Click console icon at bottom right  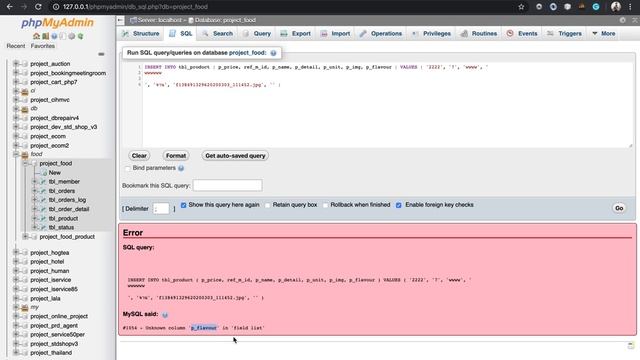tap(631, 346)
